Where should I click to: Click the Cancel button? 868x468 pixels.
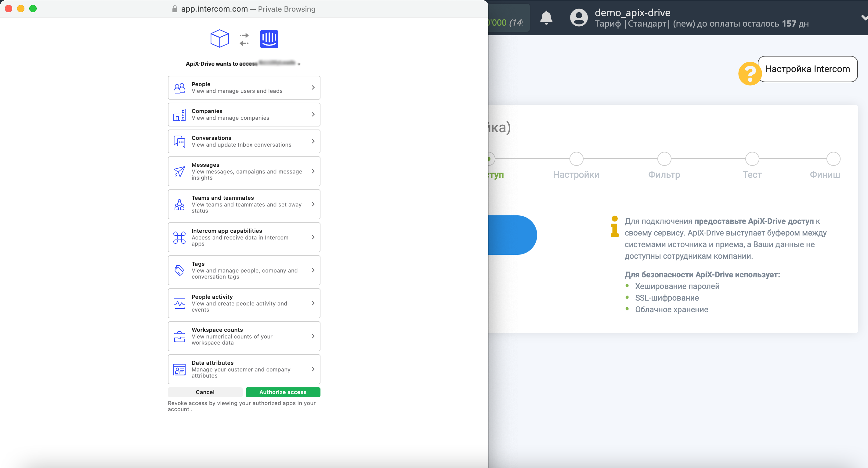point(205,392)
